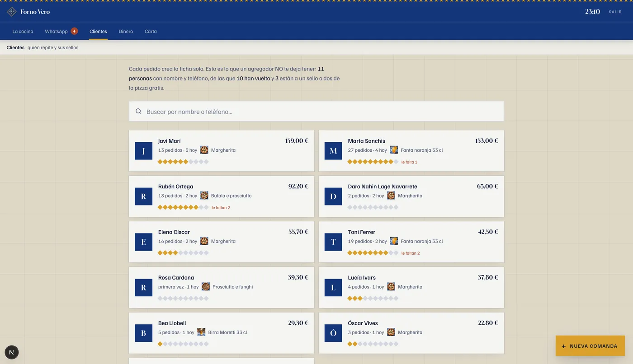The width and height of the screenshot is (633, 364).
Task: Click the 29,30 € total amount
Action: 298,323
